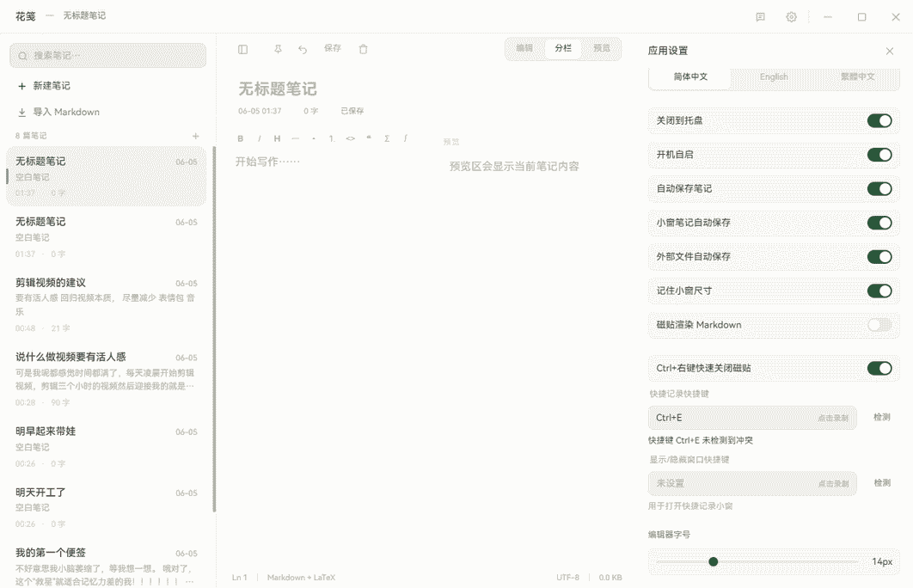This screenshot has width=913, height=588.
Task: Enable 磁贴渲染 Markdown switch
Action: [879, 325]
